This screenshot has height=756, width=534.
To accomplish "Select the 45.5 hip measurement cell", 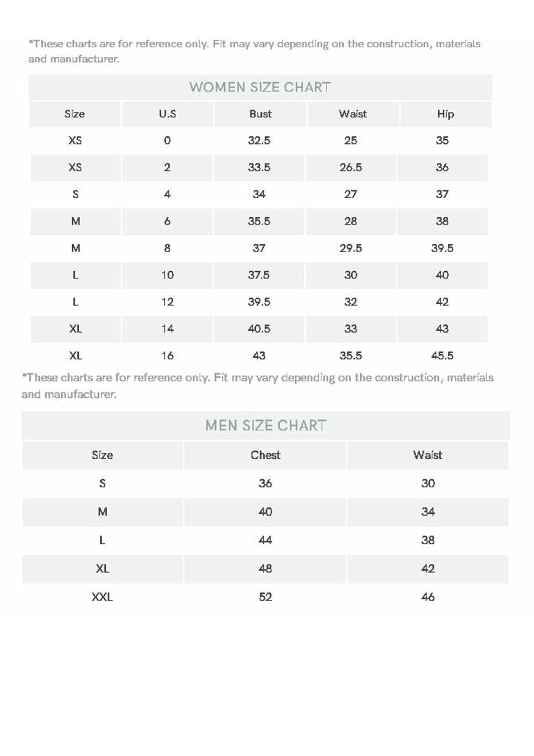I will tap(442, 356).
